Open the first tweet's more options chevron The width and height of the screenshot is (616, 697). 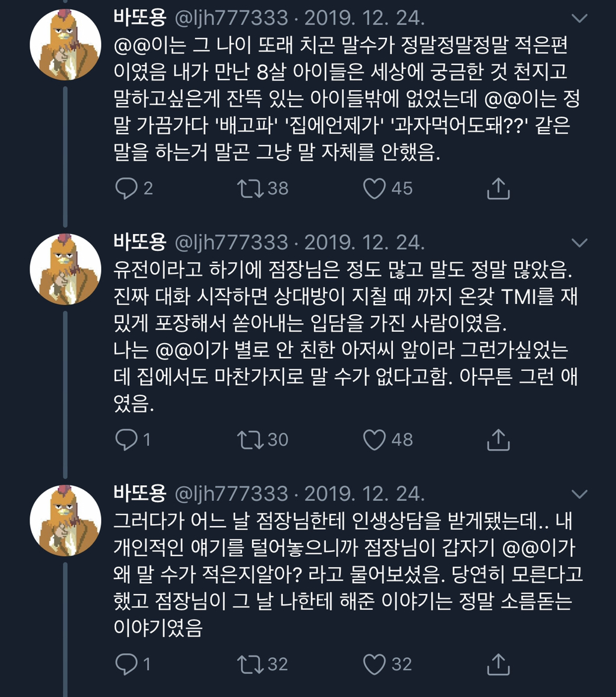(579, 19)
